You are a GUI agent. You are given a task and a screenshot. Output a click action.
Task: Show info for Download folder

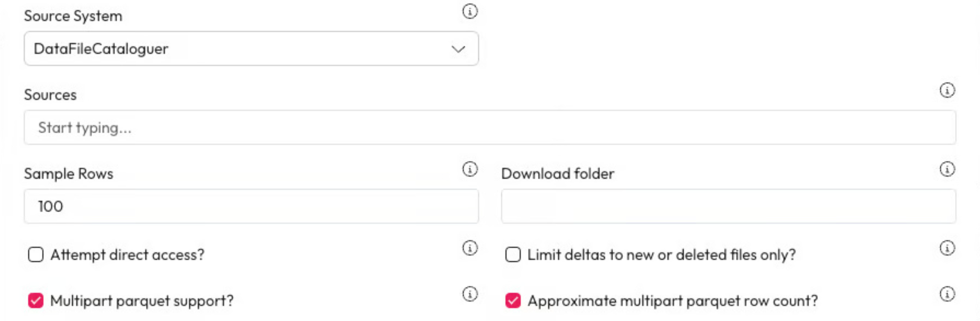click(x=947, y=169)
